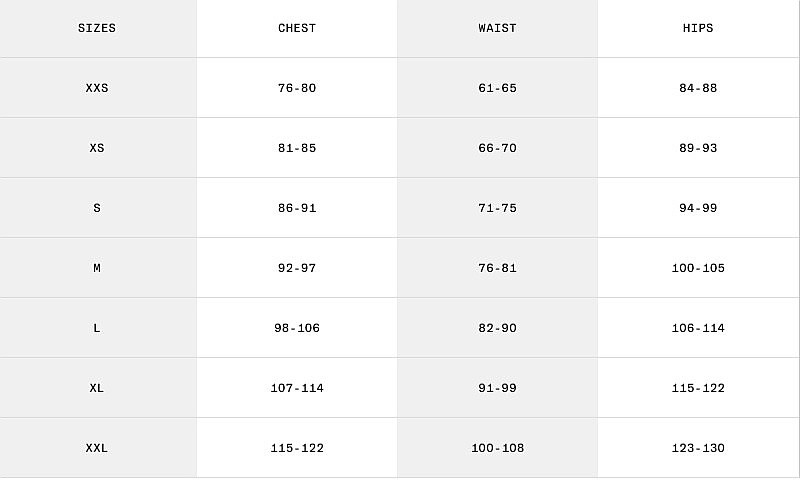Click hips measurement 94-99 cell
Viewport: 802px width, 484px height.
click(x=698, y=208)
